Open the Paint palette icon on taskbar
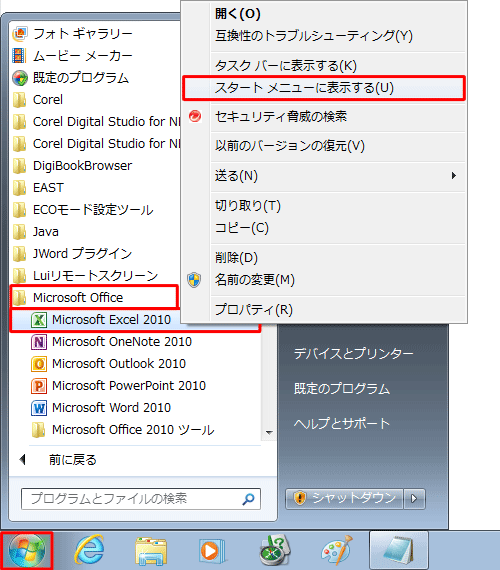This screenshot has height=570, width=500. click(337, 551)
